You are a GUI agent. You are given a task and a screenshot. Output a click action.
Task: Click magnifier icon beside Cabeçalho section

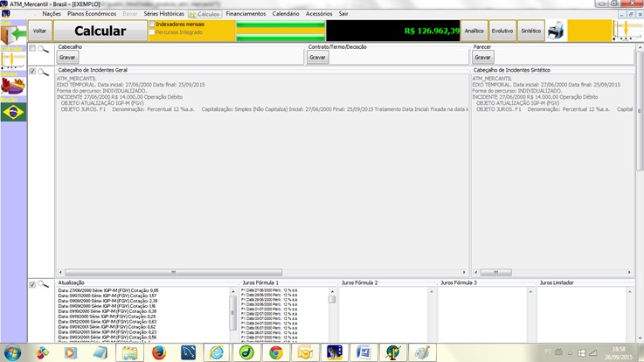click(43, 49)
